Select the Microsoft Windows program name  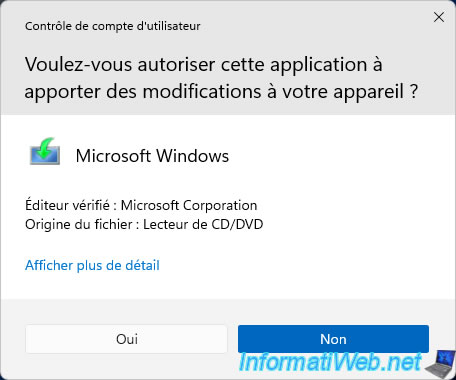[152, 156]
